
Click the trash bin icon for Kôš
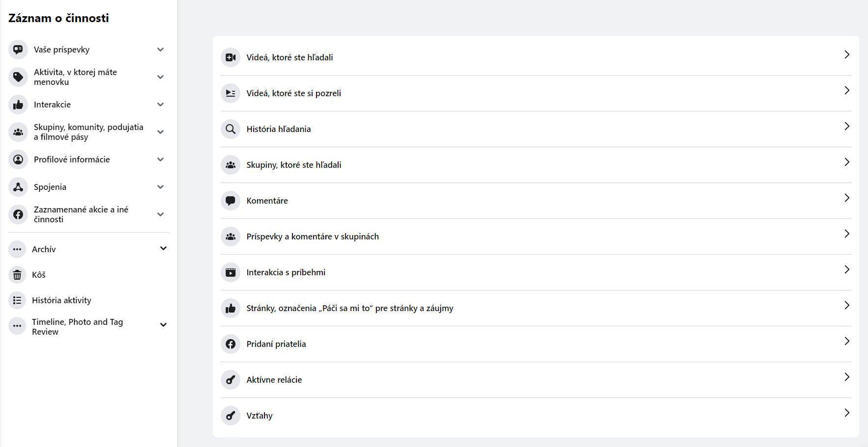coord(17,275)
